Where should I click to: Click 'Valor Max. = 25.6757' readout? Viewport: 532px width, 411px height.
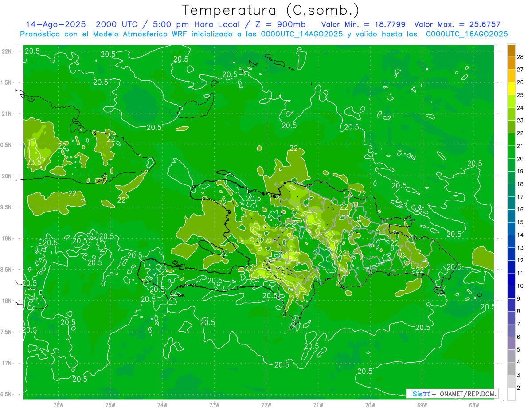click(457, 25)
